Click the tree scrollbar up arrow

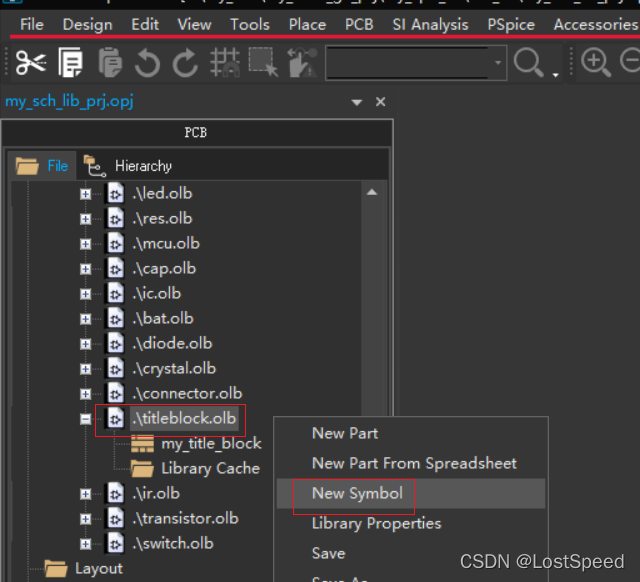point(372,192)
